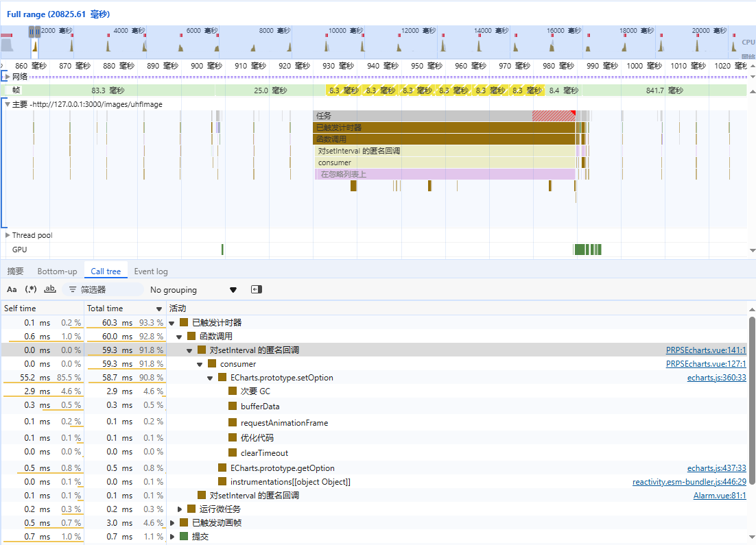The width and height of the screenshot is (756, 545).
Task: Toggle the match case (Aa) filter
Action: coord(12,289)
